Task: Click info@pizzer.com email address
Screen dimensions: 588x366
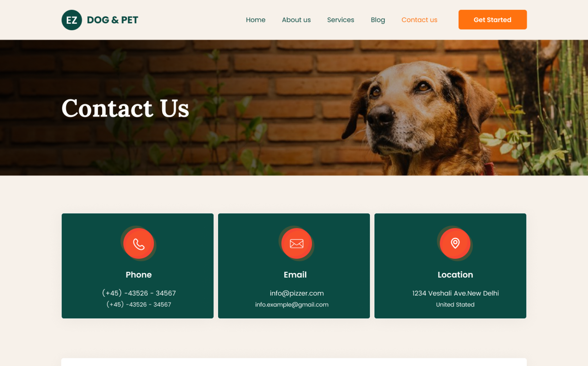Action: 297,293
